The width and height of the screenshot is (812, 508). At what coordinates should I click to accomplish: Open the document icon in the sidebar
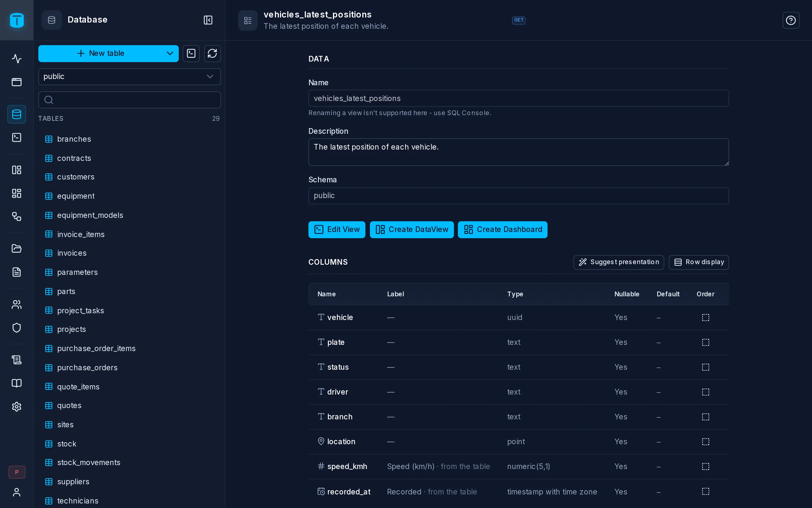coord(16,272)
